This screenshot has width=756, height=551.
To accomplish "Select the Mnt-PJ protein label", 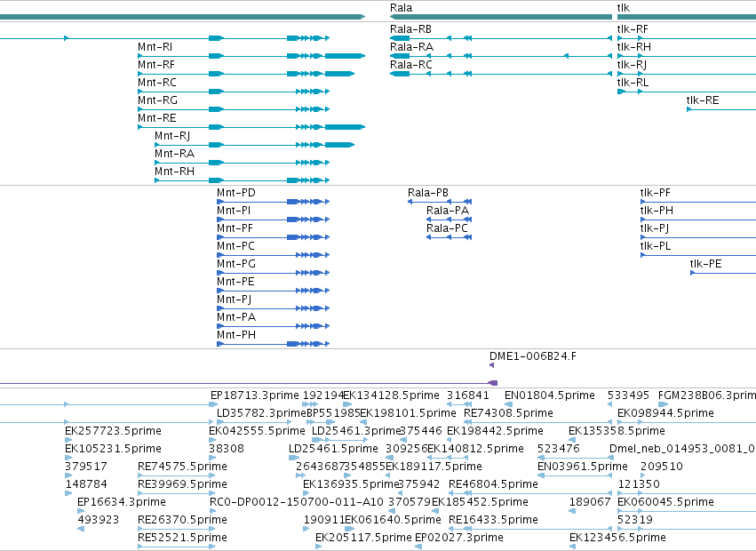I will tap(235, 299).
